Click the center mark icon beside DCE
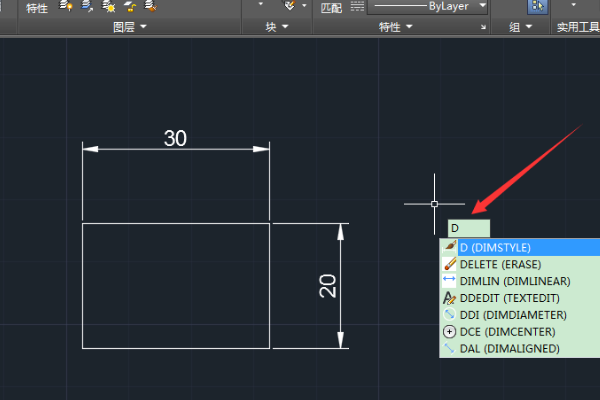Viewport: 600px width, 400px height. (449, 331)
